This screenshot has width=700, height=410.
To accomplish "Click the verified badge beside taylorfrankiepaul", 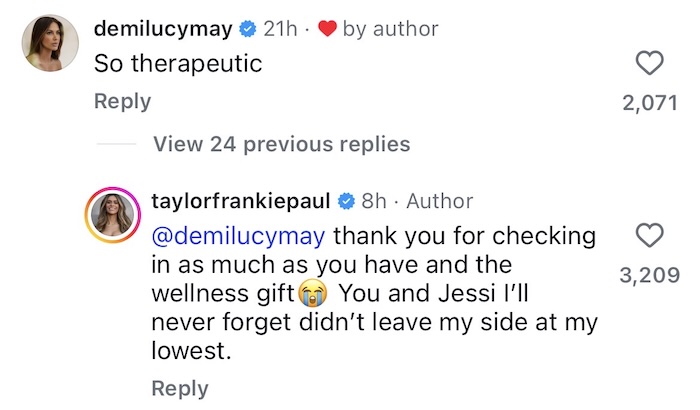I will [x=346, y=202].
